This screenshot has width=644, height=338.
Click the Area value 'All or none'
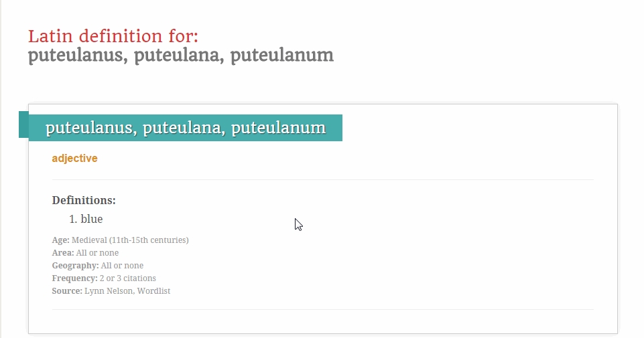97,253
